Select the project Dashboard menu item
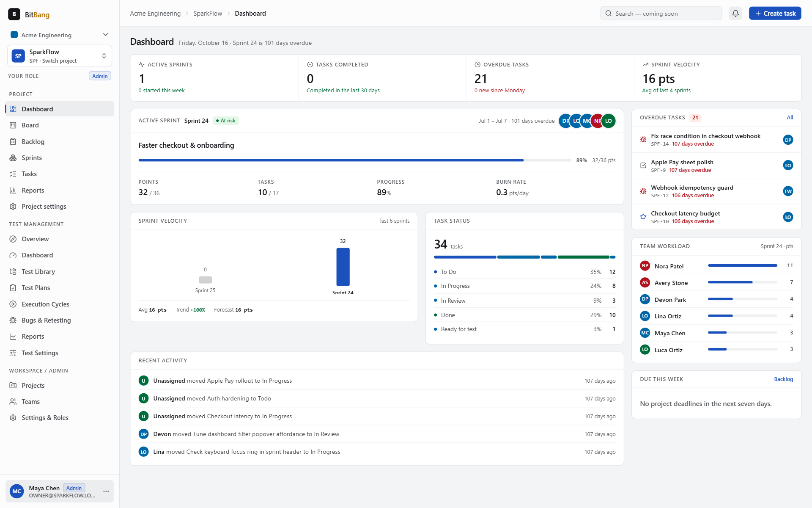This screenshot has height=508, width=812. (60, 109)
